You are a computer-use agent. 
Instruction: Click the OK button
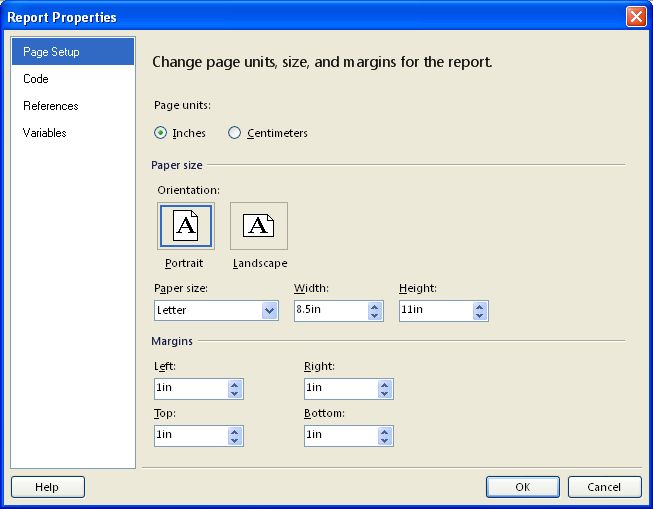pyautogui.click(x=523, y=487)
